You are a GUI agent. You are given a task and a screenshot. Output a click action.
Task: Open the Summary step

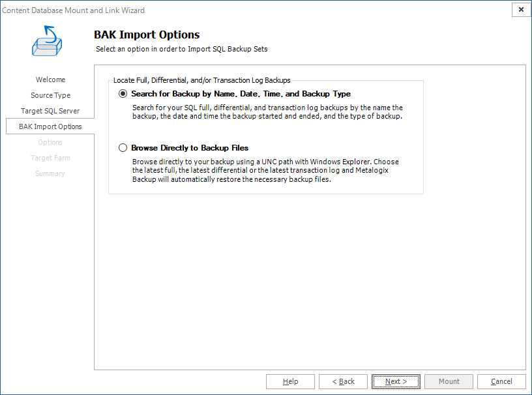(x=50, y=173)
